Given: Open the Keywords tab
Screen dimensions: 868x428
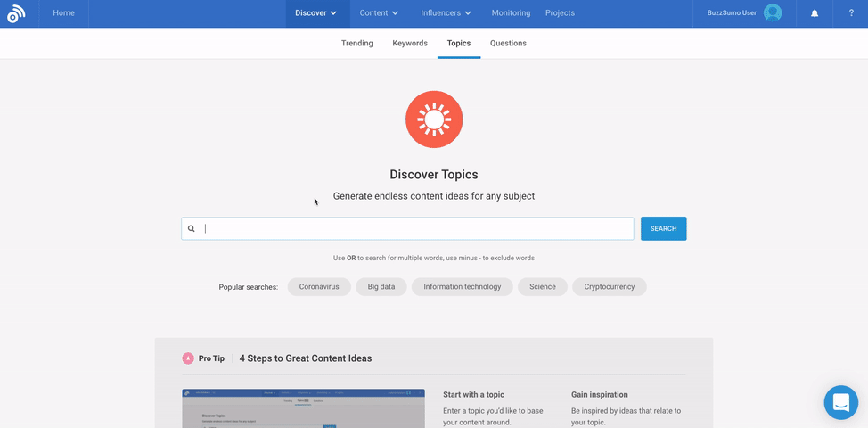Looking at the screenshot, I should click(410, 43).
